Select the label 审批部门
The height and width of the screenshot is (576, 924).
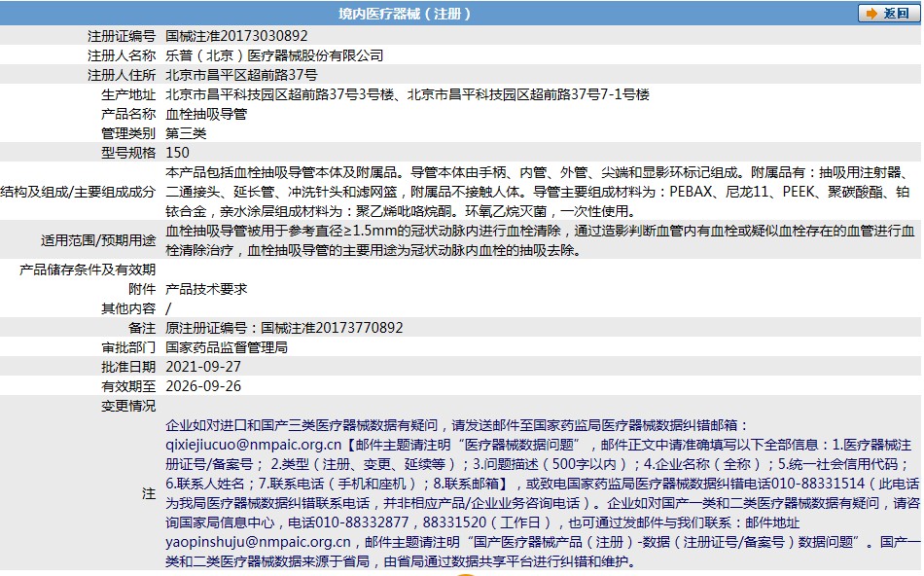pyautogui.click(x=128, y=347)
